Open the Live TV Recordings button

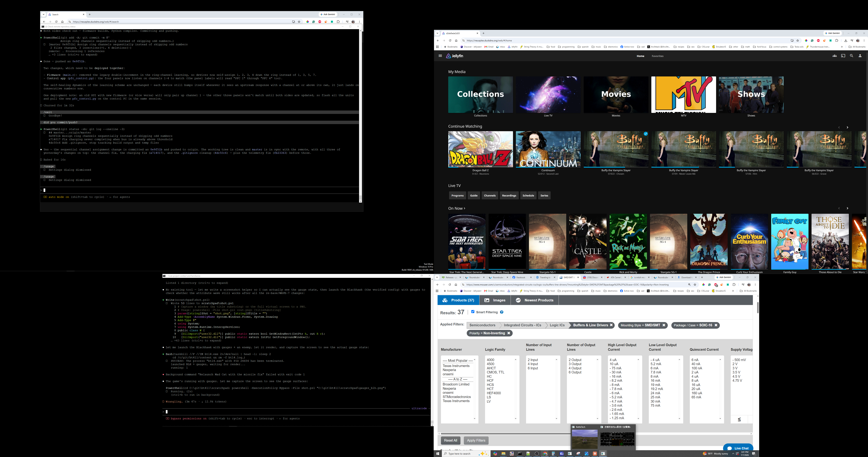[x=509, y=195]
